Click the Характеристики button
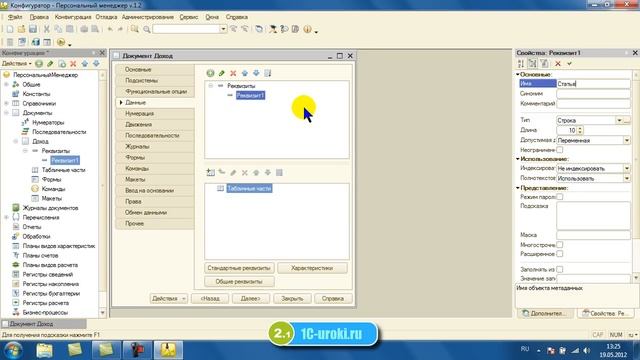The image size is (640, 360). pyautogui.click(x=312, y=268)
